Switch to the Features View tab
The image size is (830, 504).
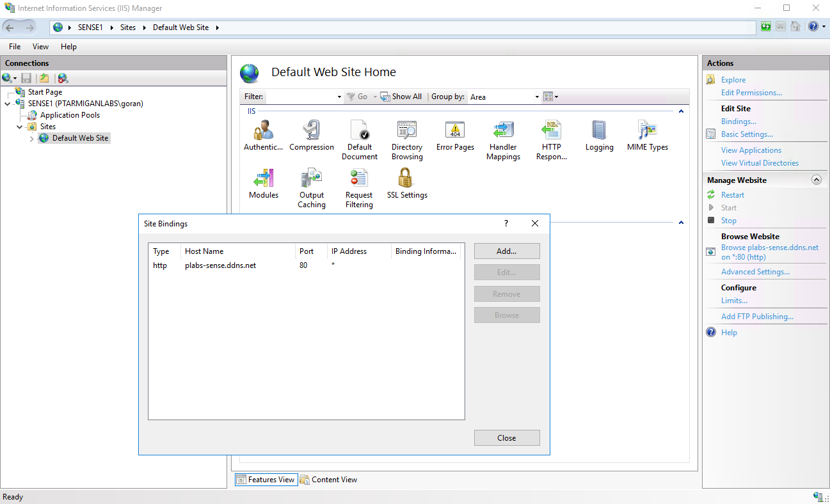click(x=266, y=480)
